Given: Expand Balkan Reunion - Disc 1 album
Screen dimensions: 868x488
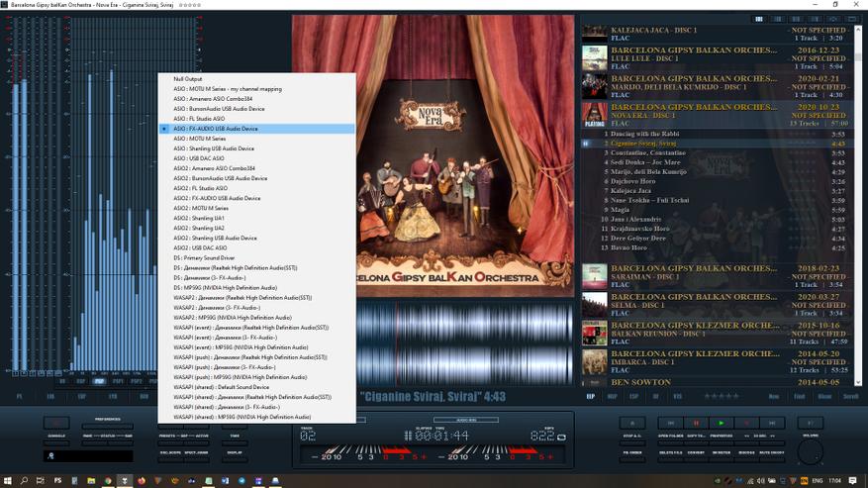Looking at the screenshot, I should tap(718, 333).
